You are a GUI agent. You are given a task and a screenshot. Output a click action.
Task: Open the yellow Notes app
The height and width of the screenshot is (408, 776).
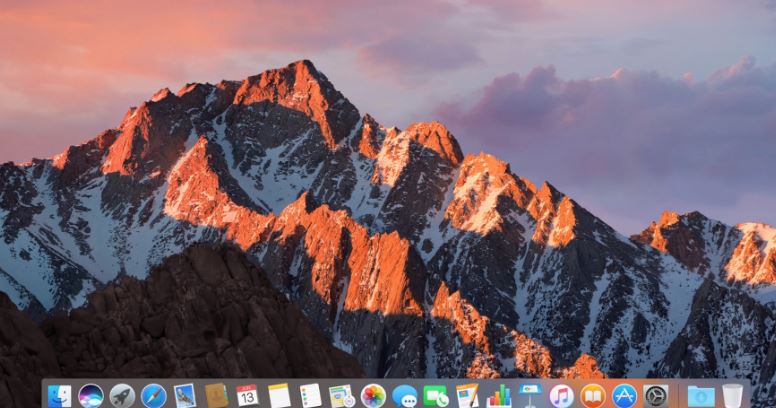coord(279,396)
